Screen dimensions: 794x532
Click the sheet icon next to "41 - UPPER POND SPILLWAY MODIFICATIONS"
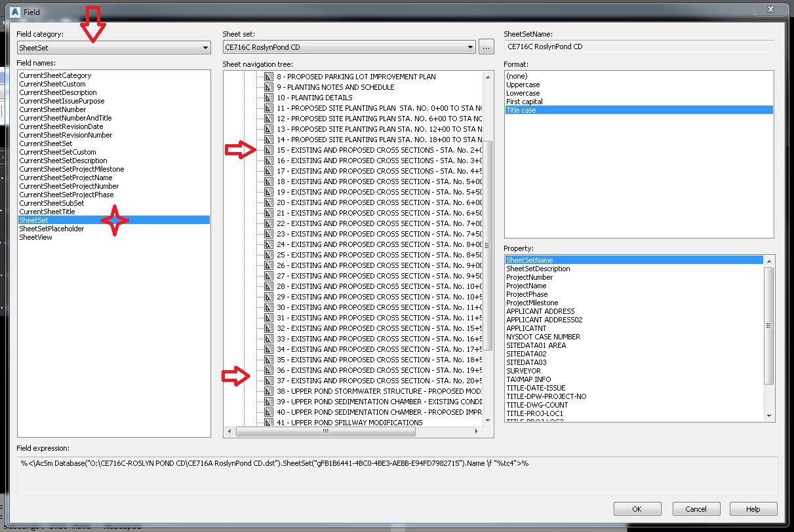tap(268, 422)
